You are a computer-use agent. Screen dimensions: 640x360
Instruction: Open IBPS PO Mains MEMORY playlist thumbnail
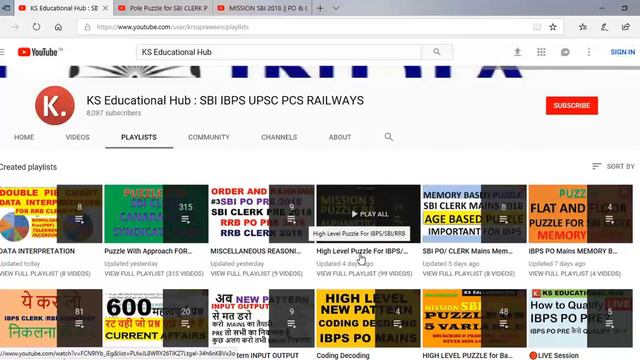[580, 214]
